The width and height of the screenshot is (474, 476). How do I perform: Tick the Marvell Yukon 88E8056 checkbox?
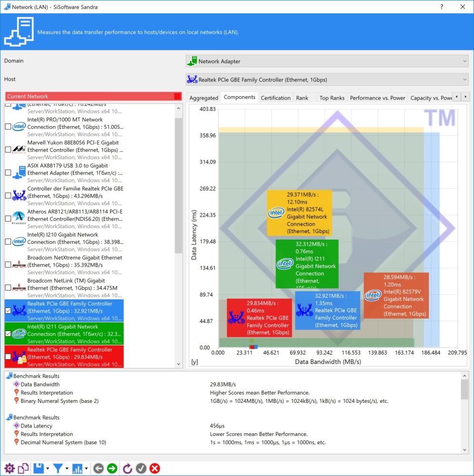tap(8, 149)
